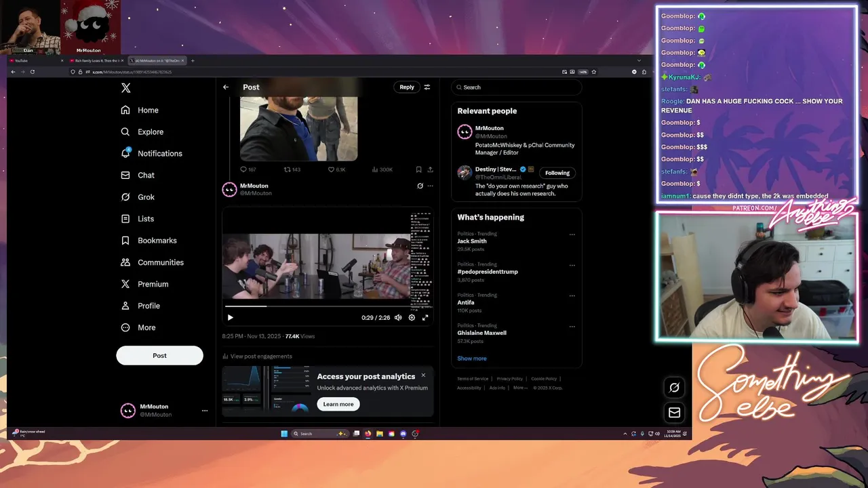Screen dimensions: 868x488
Task: Bookmark the parent post
Action: (x=418, y=169)
